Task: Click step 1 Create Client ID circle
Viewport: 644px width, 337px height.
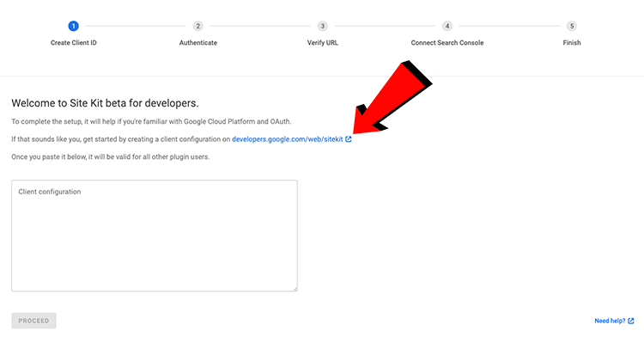Action: [x=74, y=26]
